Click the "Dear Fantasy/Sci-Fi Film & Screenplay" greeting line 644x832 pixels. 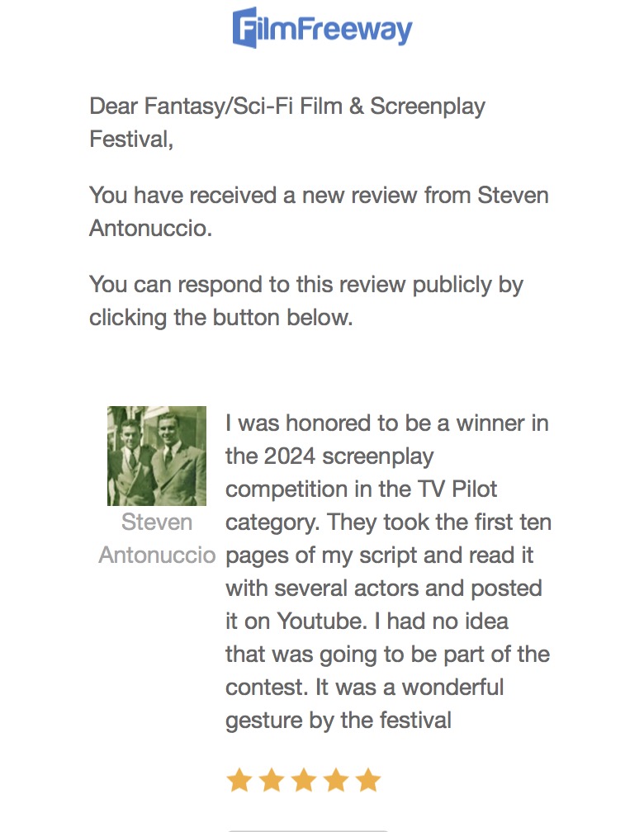(287, 106)
